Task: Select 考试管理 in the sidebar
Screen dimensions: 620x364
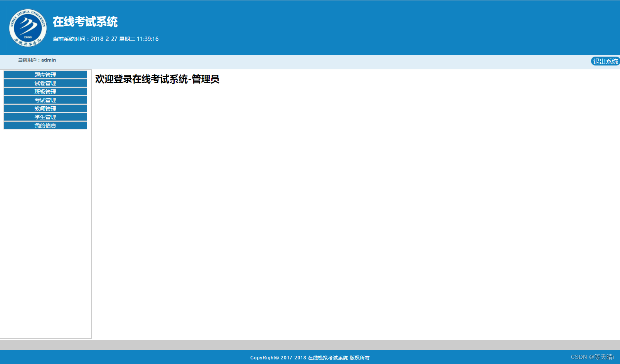Action: (x=45, y=100)
